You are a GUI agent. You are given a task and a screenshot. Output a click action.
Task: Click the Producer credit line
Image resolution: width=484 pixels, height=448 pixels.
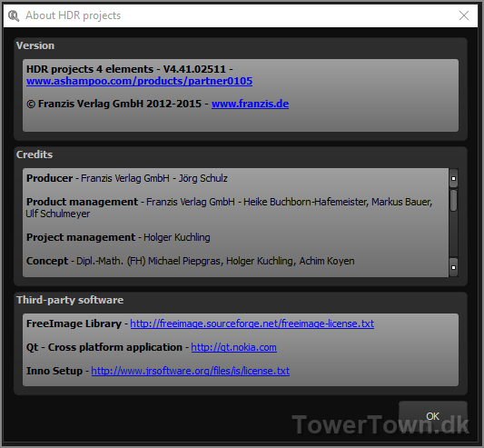(127, 178)
